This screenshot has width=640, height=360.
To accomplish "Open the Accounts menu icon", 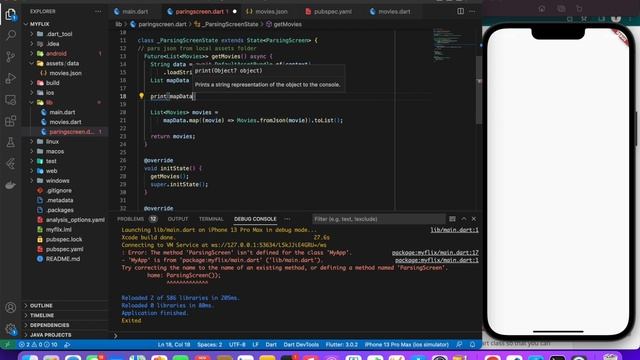I will (11, 307).
